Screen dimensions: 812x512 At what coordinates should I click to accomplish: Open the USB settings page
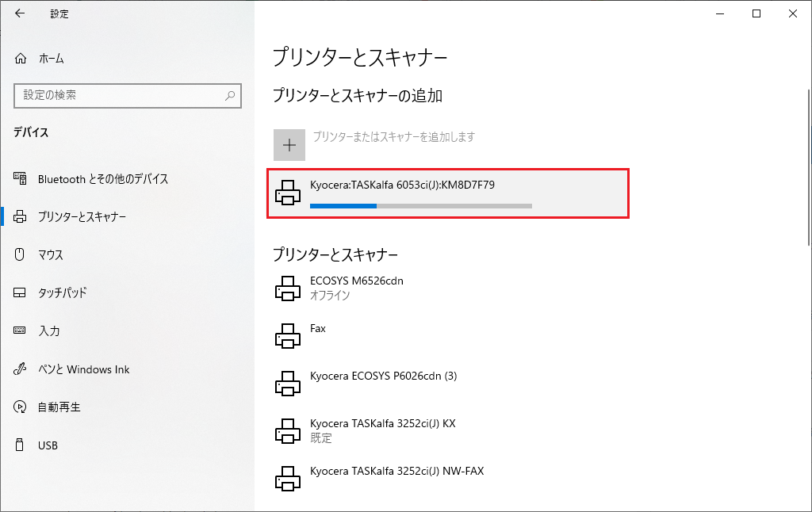pos(48,445)
